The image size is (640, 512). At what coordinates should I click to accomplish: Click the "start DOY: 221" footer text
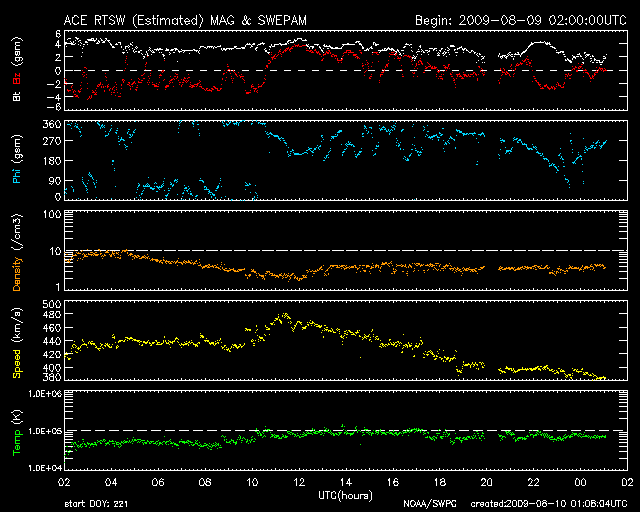[x=96, y=504]
